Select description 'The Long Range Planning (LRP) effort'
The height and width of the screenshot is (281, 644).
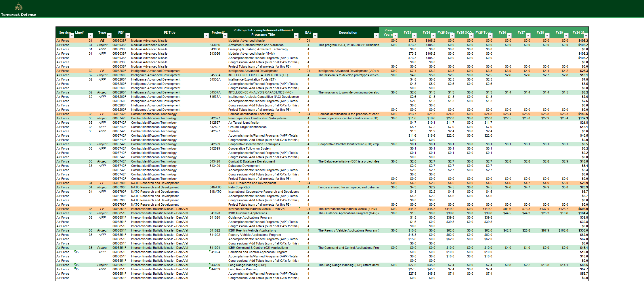pyautogui.click(x=348, y=265)
